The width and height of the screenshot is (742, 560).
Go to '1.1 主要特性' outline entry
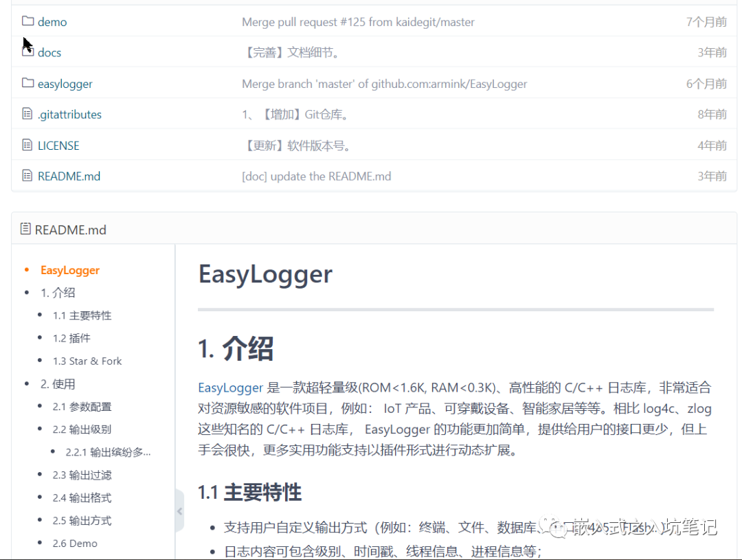coord(82,315)
